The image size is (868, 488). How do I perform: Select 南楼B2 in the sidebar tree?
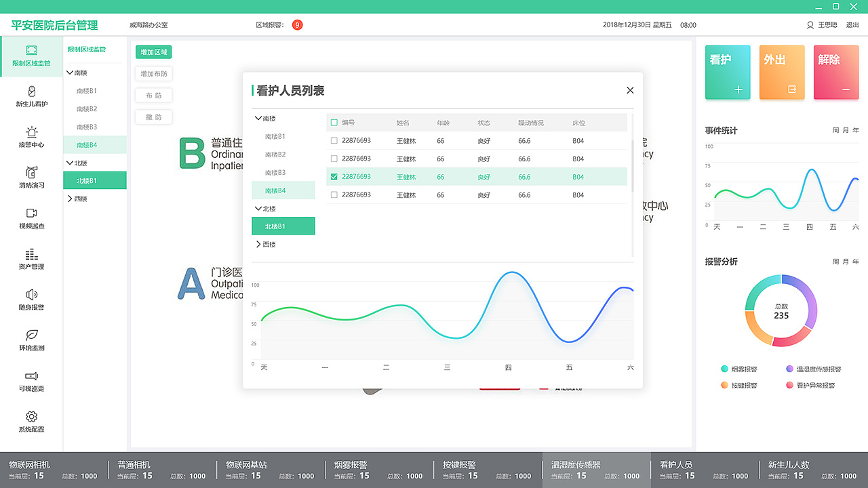tap(87, 108)
